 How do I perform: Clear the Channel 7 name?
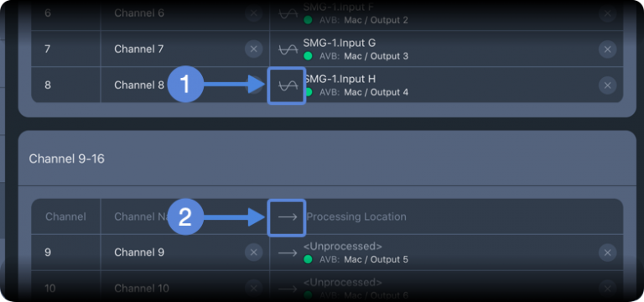[254, 49]
